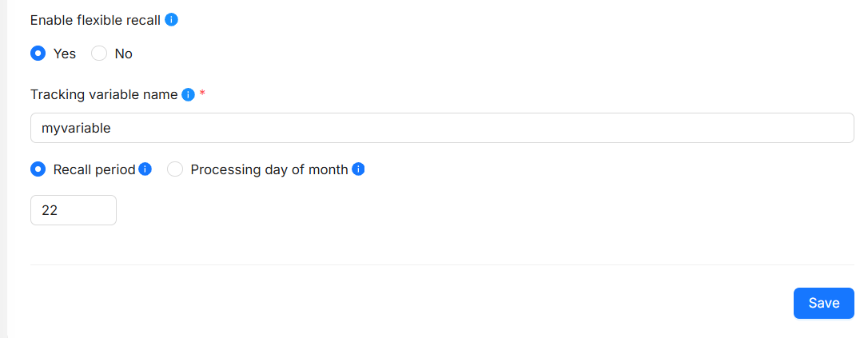Image resolution: width=868 pixels, height=338 pixels.
Task: Focus the number field containing 22
Action: (74, 210)
